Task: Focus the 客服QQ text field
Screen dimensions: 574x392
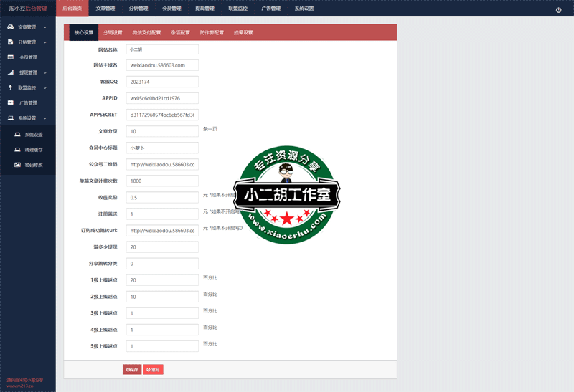Action: click(x=161, y=82)
